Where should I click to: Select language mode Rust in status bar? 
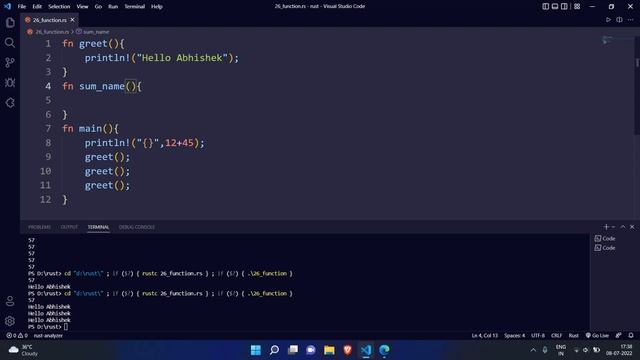click(573, 335)
